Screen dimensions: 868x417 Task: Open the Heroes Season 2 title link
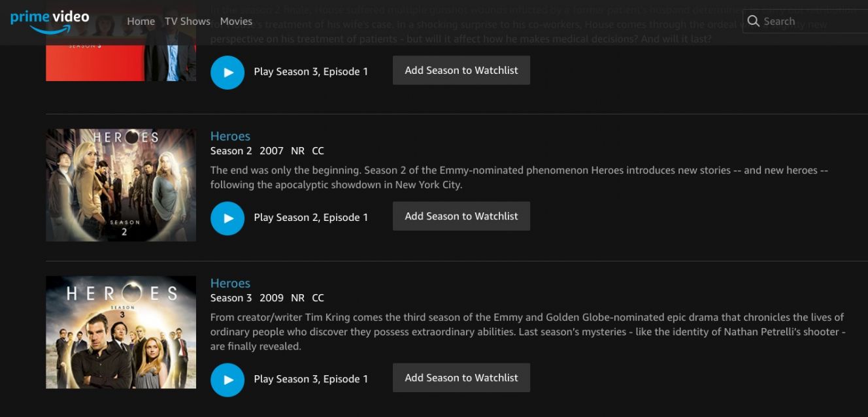tap(230, 136)
